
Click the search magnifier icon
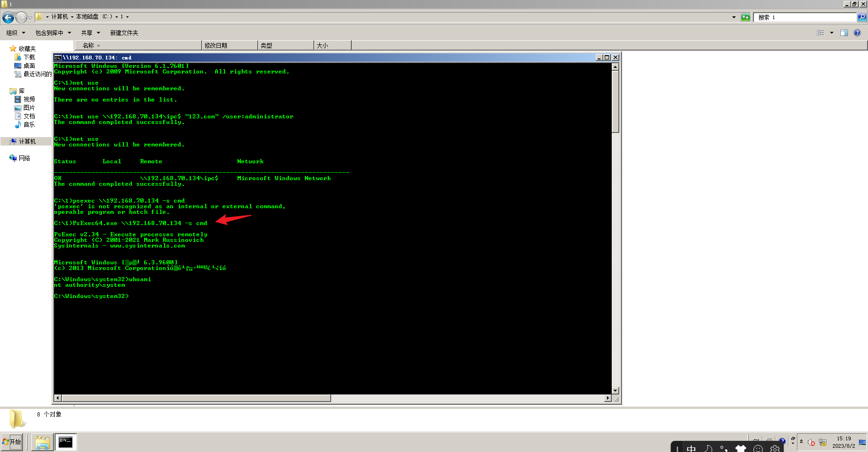click(862, 17)
